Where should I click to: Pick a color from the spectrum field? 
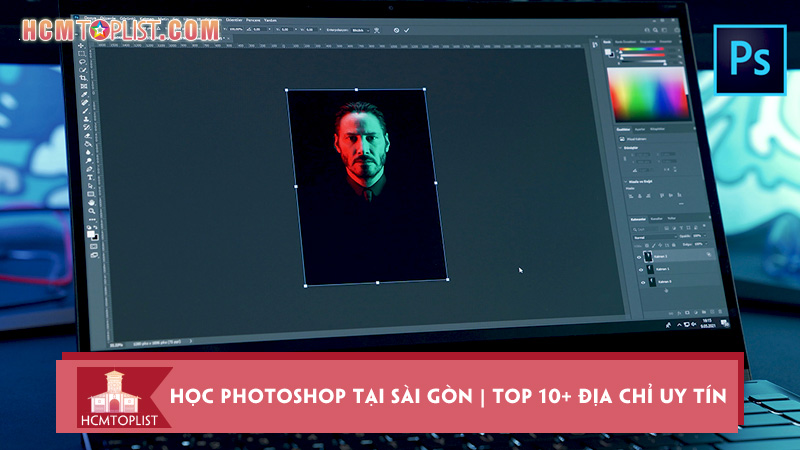[648, 94]
